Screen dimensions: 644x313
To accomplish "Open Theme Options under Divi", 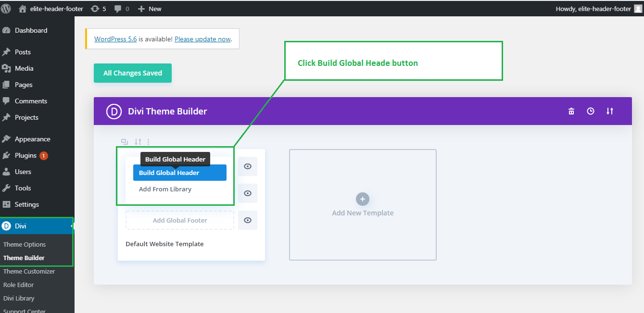I will coord(25,244).
